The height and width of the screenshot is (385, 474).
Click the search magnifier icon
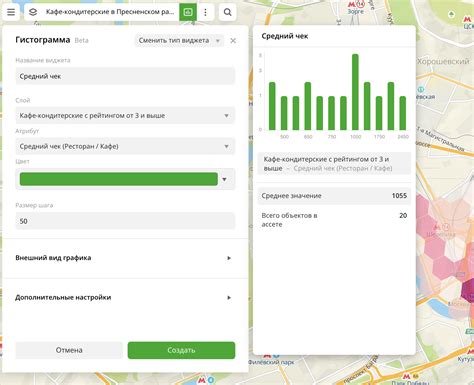point(227,12)
